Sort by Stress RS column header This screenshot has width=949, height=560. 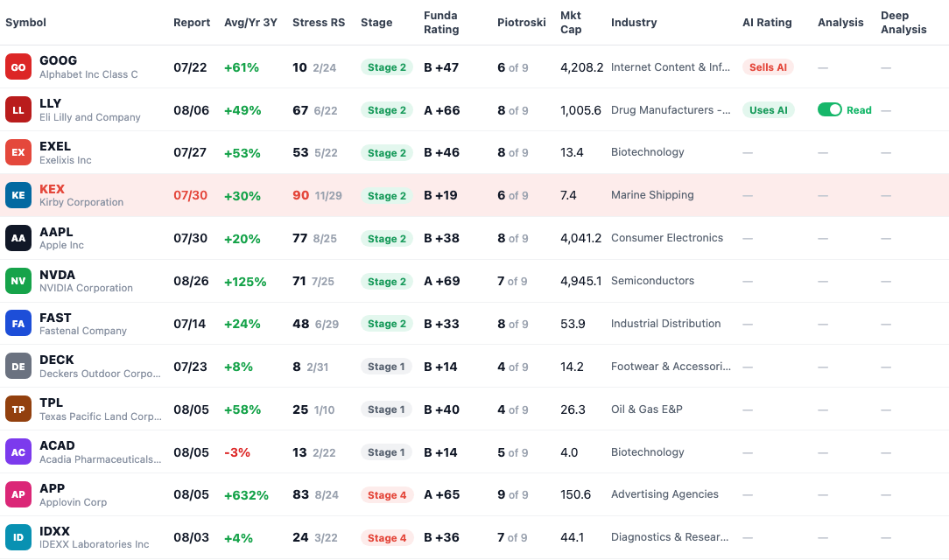[x=319, y=23]
